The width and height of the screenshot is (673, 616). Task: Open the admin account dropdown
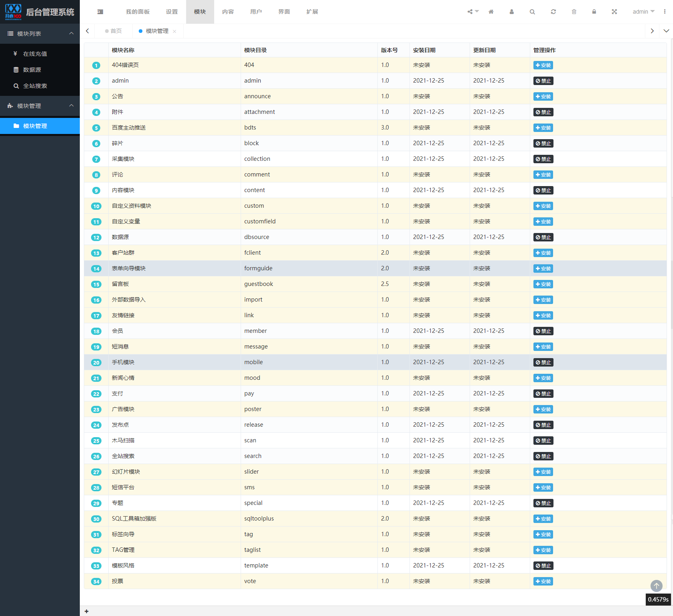point(643,12)
